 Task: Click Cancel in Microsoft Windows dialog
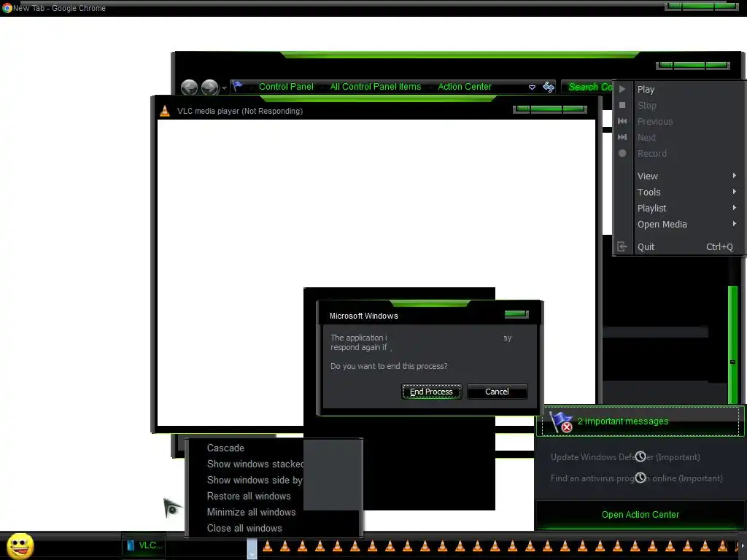click(497, 392)
